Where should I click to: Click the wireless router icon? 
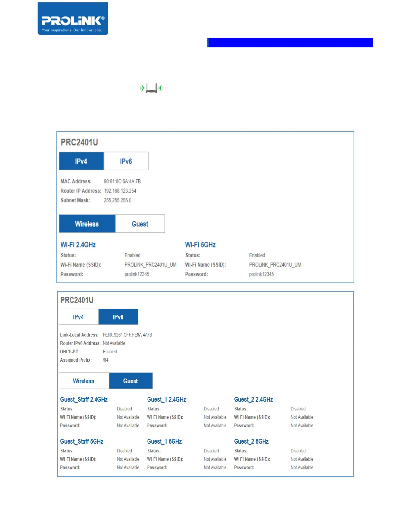tap(151, 88)
